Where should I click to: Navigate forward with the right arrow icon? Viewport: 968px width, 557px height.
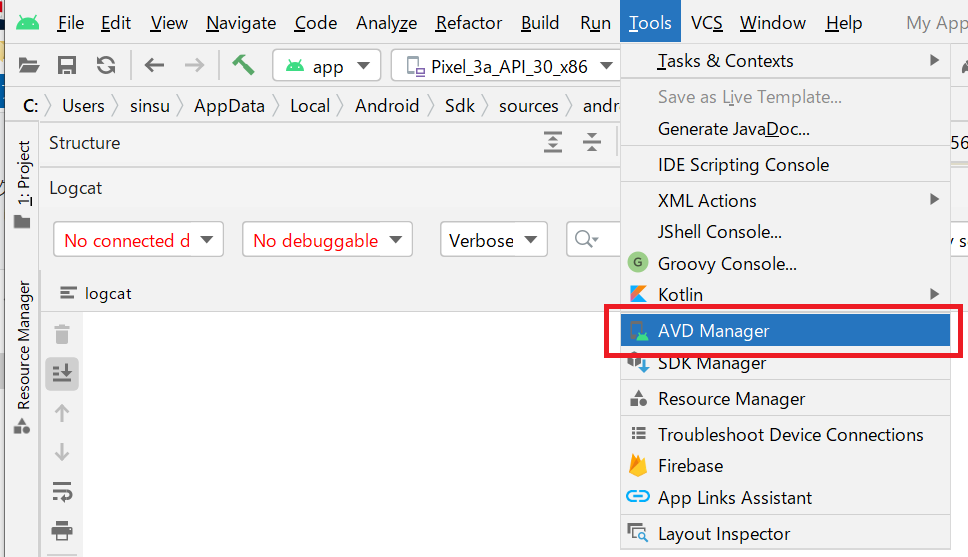(x=194, y=65)
